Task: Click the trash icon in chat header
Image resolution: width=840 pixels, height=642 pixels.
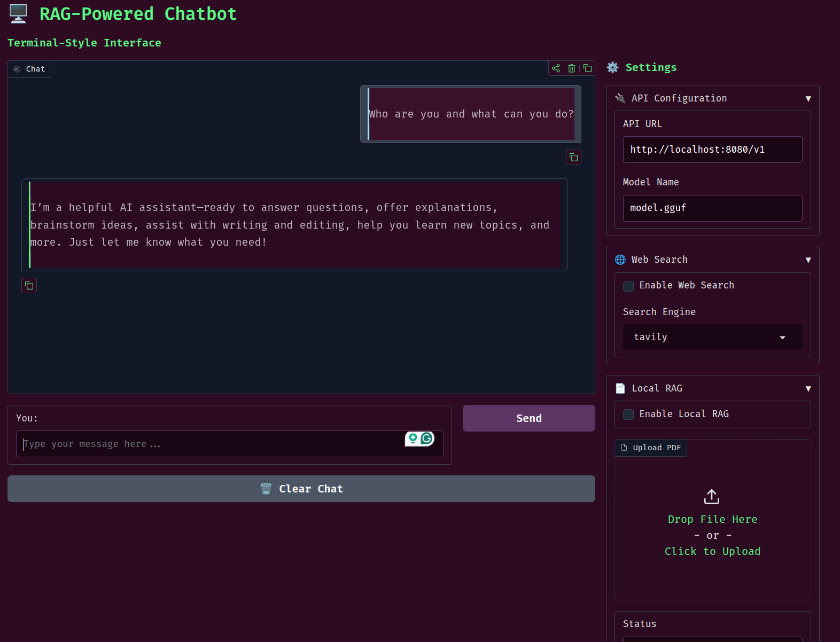Action: [572, 68]
